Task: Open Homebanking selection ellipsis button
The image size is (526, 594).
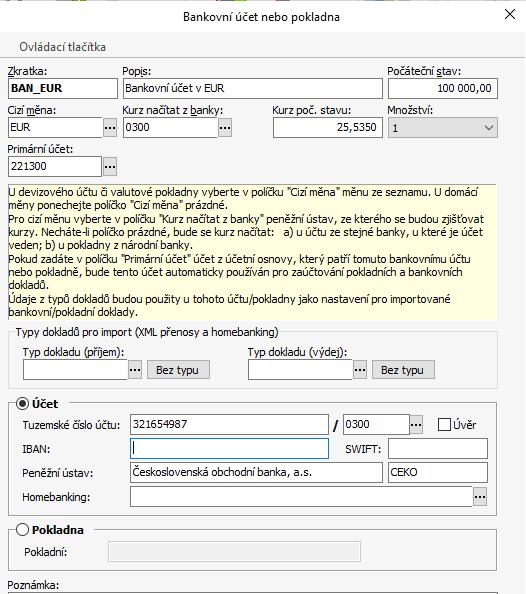Action: 480,497
